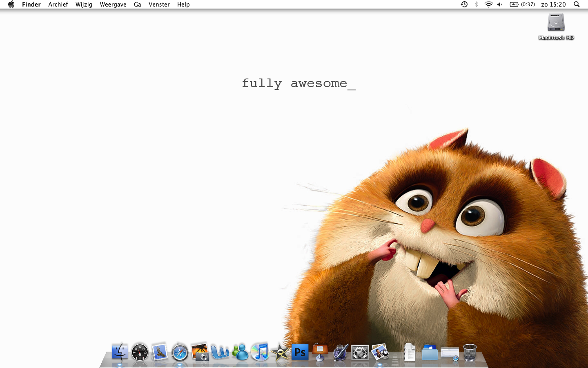This screenshot has height=368, width=588.
Task: Select the Macintosh HD desktop drive icon
Action: point(556,22)
